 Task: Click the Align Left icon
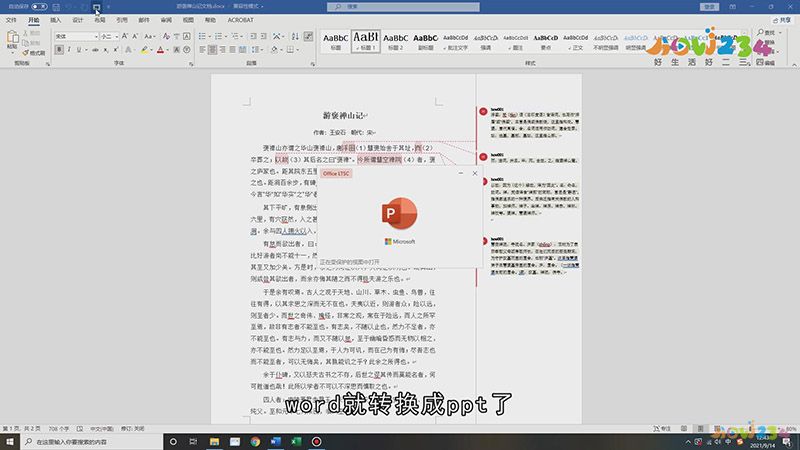(x=203, y=49)
